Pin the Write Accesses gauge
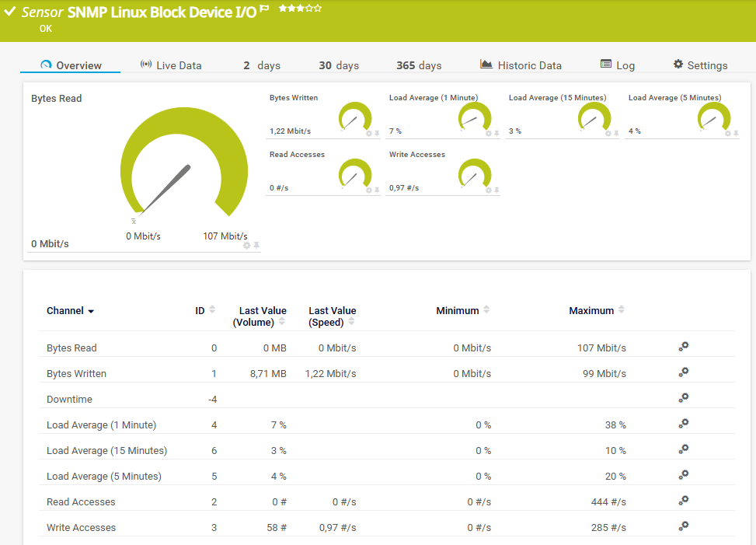The height and width of the screenshot is (545, 756). pos(496,190)
